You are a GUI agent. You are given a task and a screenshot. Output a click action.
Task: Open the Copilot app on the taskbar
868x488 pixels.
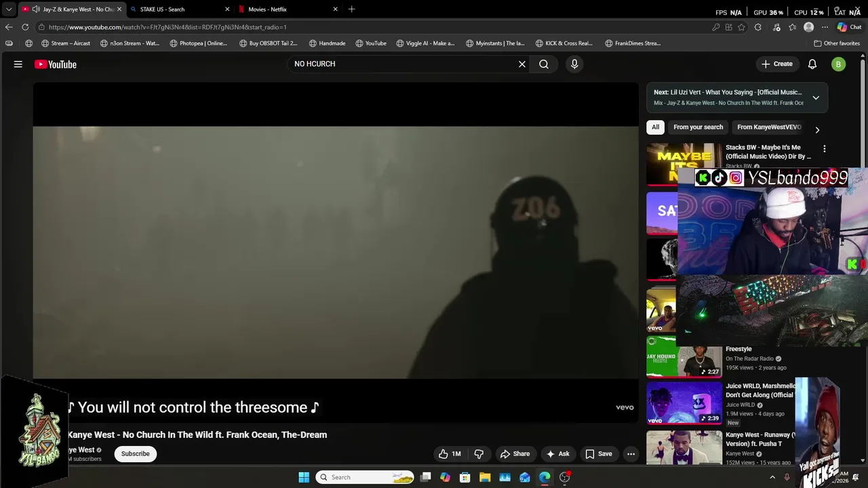(445, 477)
